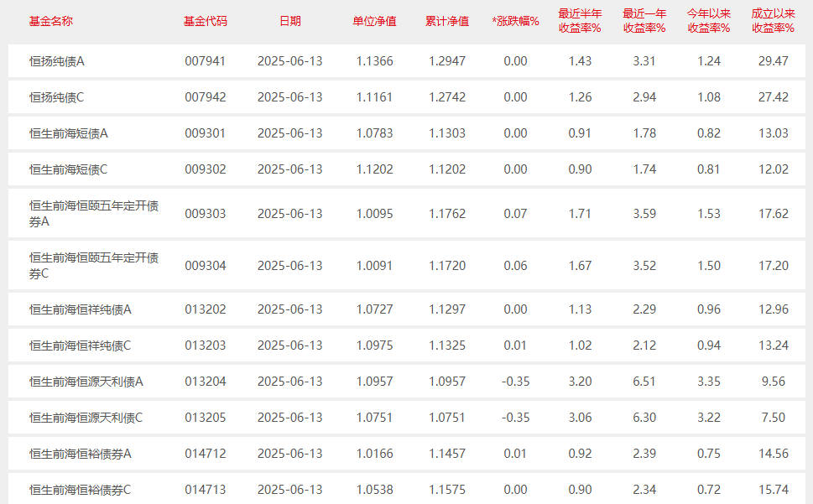The image size is (813, 504).
Task: Click the 基金代码 column header
Action: [x=206, y=21]
